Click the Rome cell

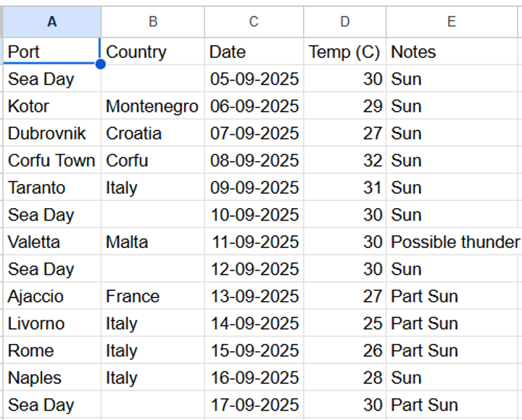coord(52,350)
